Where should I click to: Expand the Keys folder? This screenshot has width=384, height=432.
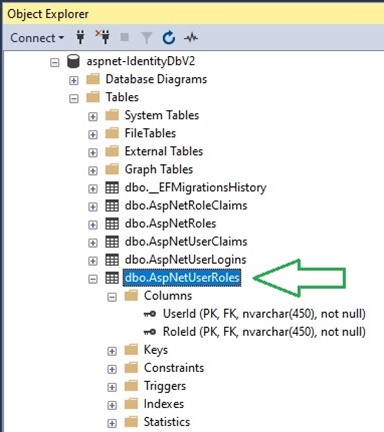[x=112, y=351]
